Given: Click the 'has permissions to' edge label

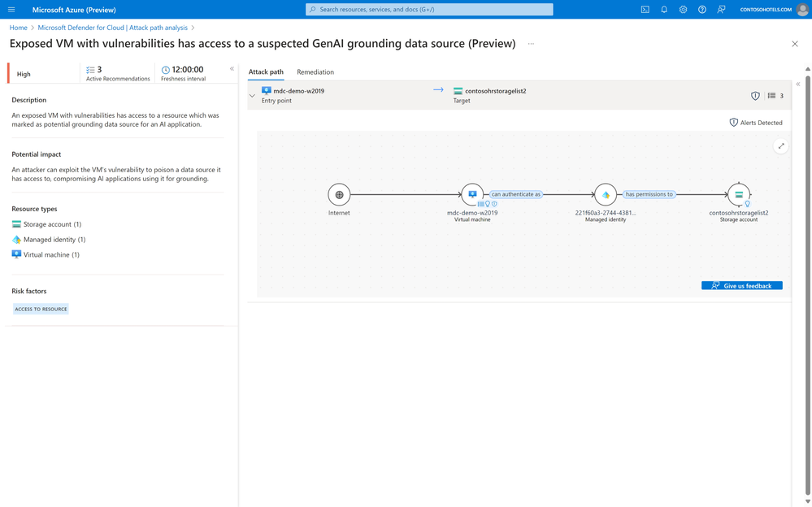Looking at the screenshot, I should click(x=649, y=194).
